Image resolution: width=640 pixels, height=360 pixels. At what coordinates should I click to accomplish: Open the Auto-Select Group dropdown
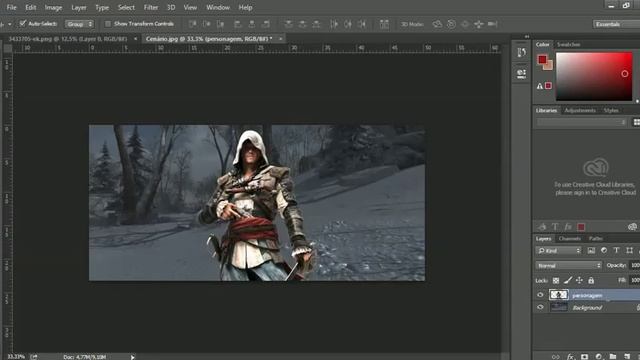point(79,24)
